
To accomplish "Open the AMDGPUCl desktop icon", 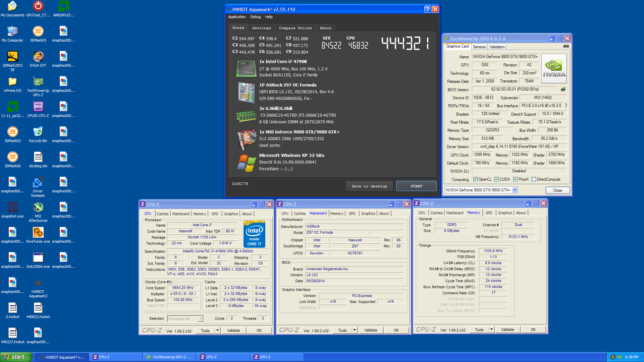I will click(63, 9).
